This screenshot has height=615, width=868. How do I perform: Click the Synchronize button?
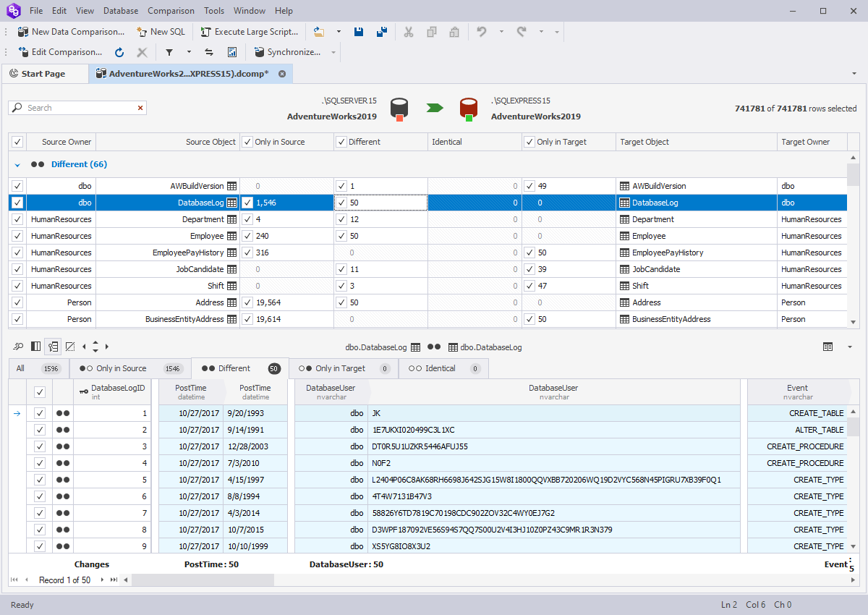click(286, 52)
